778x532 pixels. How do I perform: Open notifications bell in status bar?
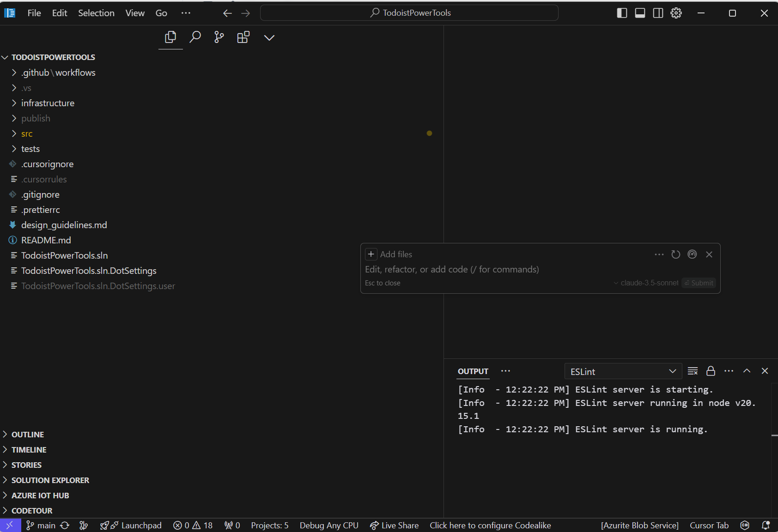[766, 526]
